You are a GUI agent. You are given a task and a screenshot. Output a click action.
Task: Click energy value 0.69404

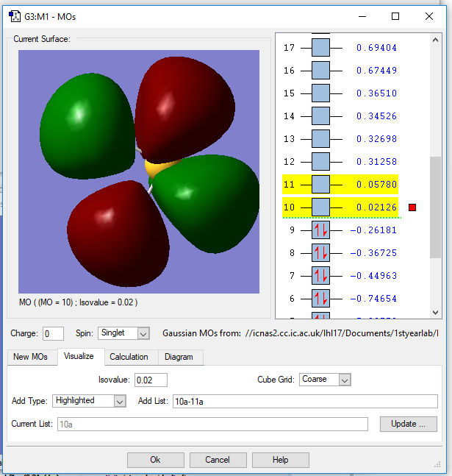tap(376, 48)
